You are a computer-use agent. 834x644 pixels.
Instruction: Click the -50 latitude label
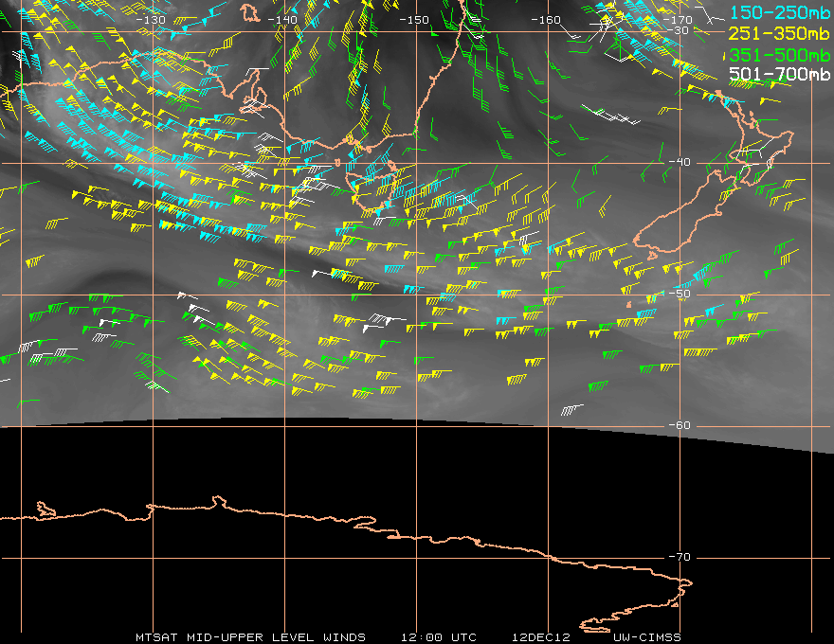click(680, 294)
